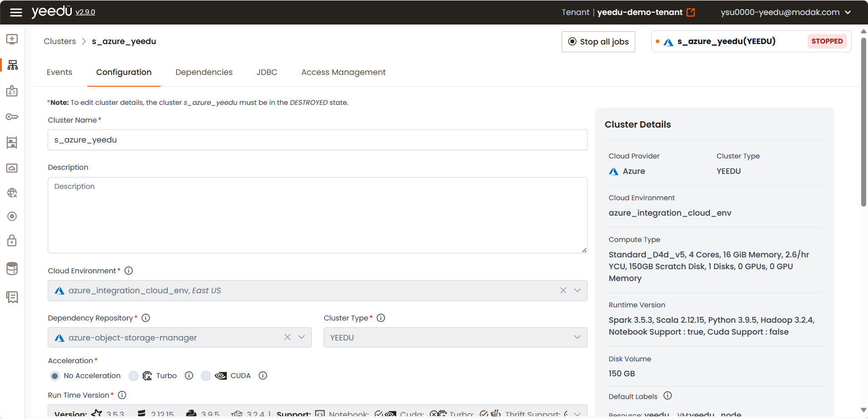
Task: Click the s_azure_yeedu(YEEDU) cluster status label
Action: 726,41
